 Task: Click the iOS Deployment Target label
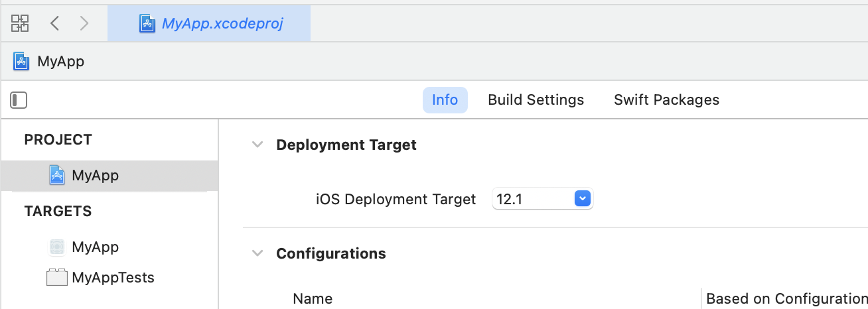[x=396, y=199]
